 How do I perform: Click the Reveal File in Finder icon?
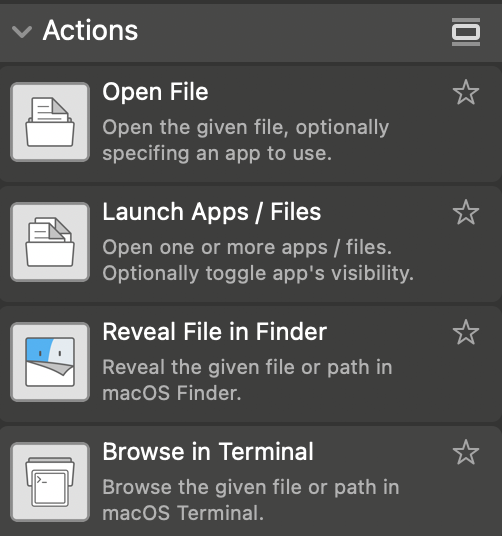point(50,362)
